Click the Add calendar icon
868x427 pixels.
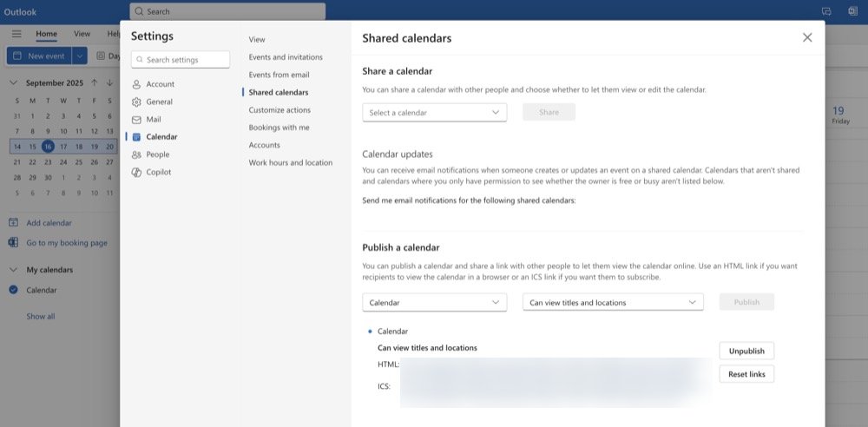13,223
